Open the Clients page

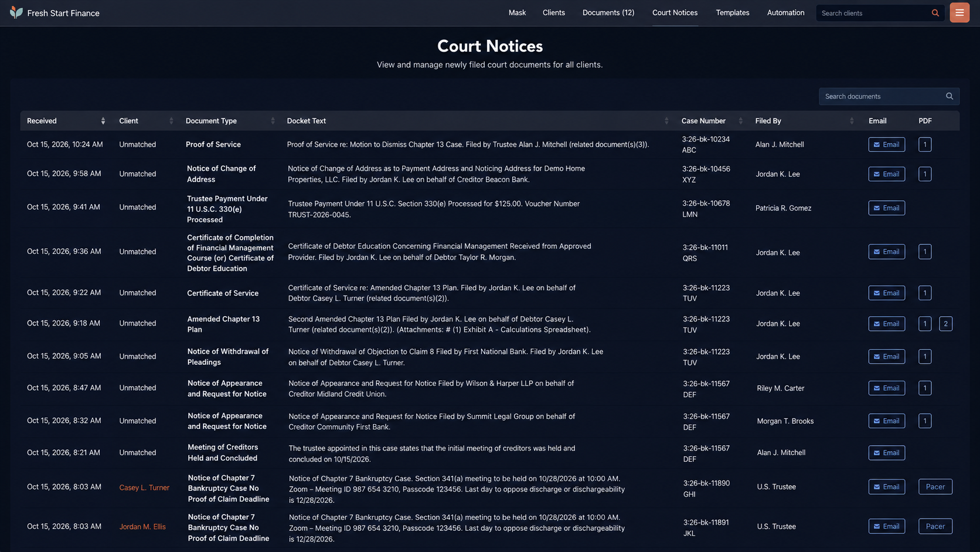(553, 13)
